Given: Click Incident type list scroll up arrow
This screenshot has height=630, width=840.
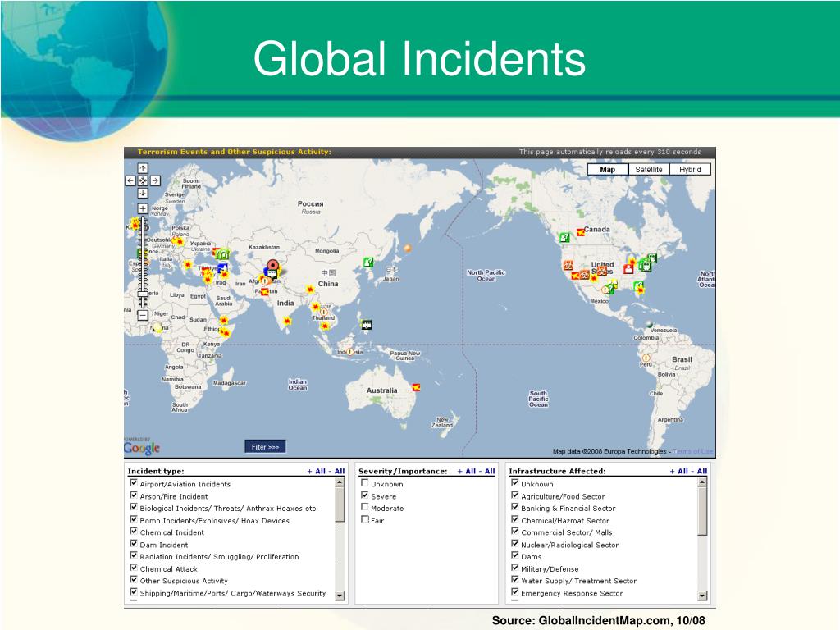Looking at the screenshot, I should coord(340,482).
